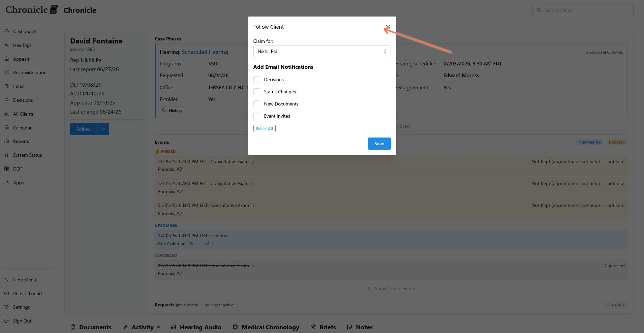The width and height of the screenshot is (644, 333).
Task: Show 1 past events
Action: (391, 289)
